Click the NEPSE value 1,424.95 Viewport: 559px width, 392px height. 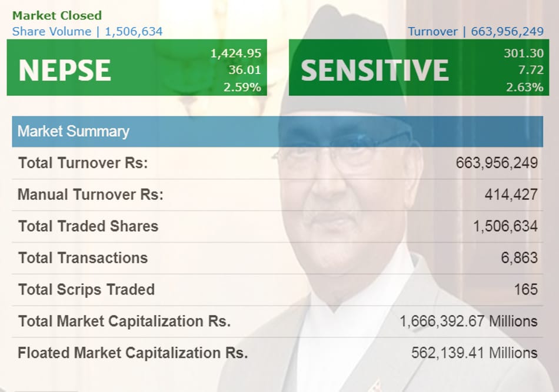click(235, 53)
